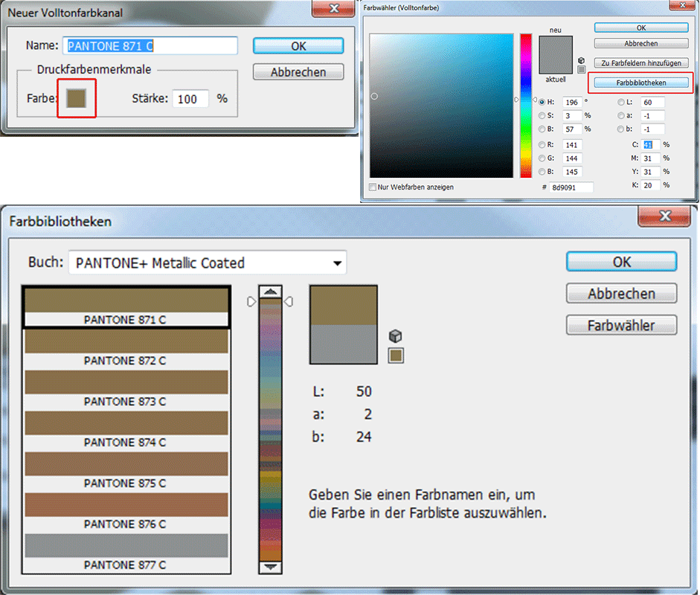Image resolution: width=700 pixels, height=595 pixels.
Task: Click the current gray color preview in Farbbibliotheken
Action: click(x=343, y=344)
